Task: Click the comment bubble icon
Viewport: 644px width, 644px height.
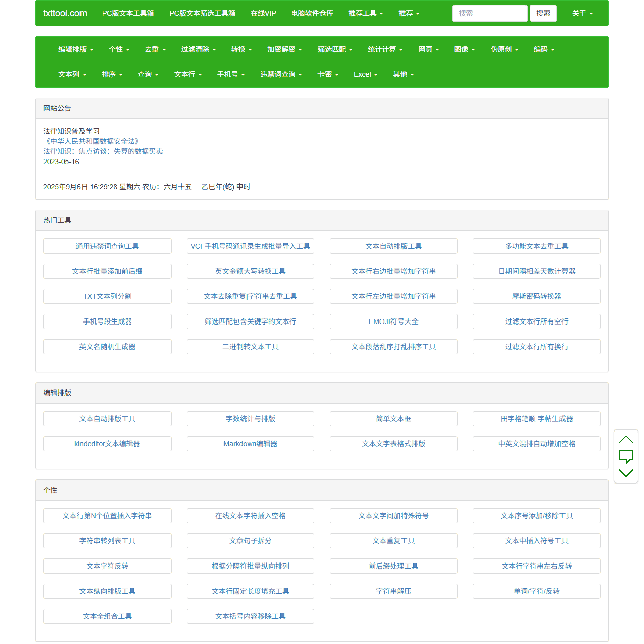Action: click(x=626, y=456)
